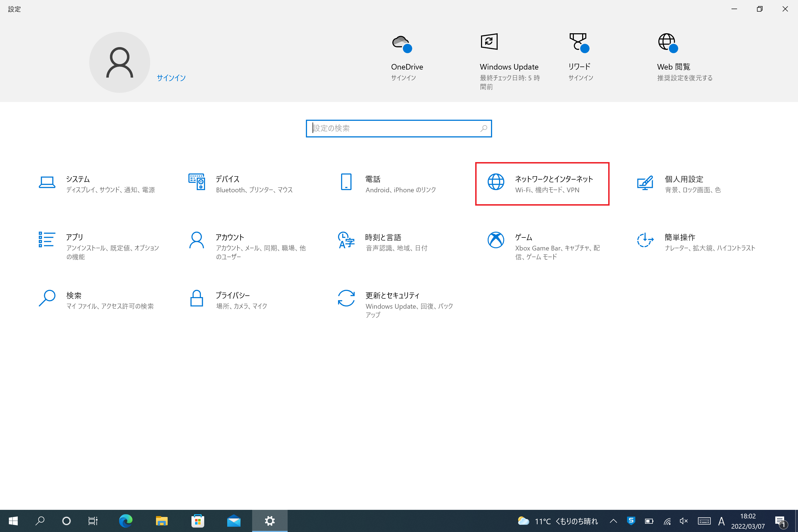Click the Android、iPhone のリンク description
This screenshot has width=798, height=532.
coord(401,190)
